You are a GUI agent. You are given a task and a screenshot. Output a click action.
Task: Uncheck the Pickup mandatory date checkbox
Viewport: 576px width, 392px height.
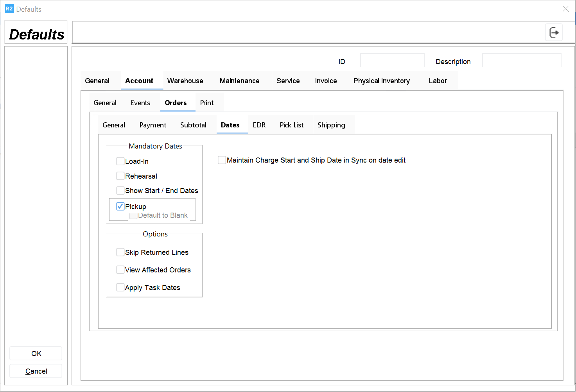120,206
